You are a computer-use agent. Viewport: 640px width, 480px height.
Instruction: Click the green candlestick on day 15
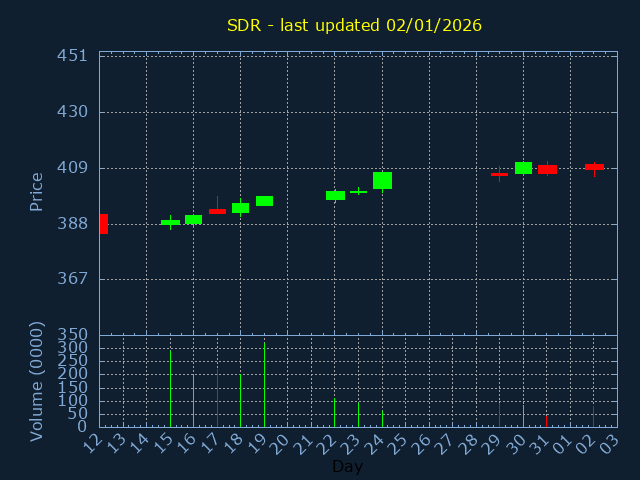pos(170,222)
